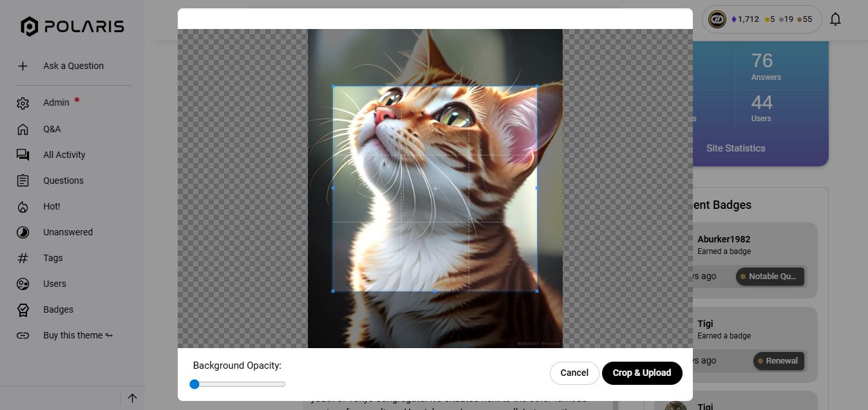Open Hot! questions

pyautogui.click(x=52, y=206)
